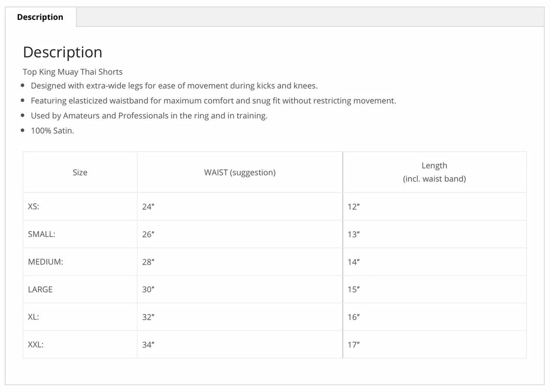
Task: Click the 13″ length value cell
Action: click(x=354, y=234)
